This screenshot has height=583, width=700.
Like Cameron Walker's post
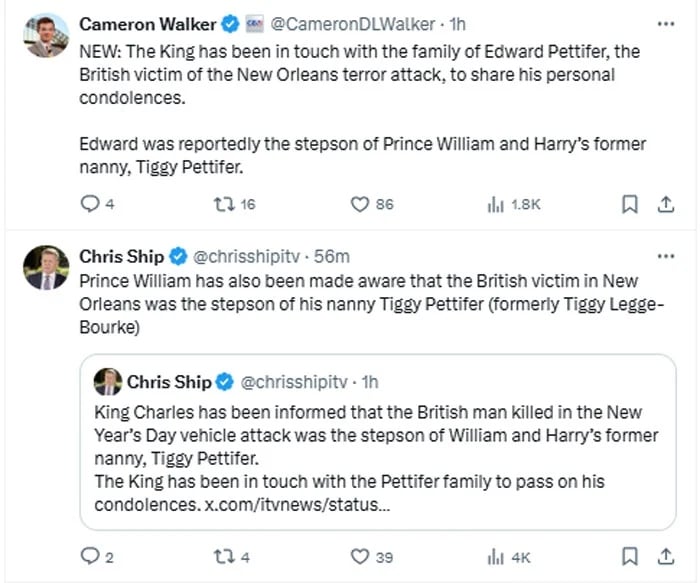360,204
